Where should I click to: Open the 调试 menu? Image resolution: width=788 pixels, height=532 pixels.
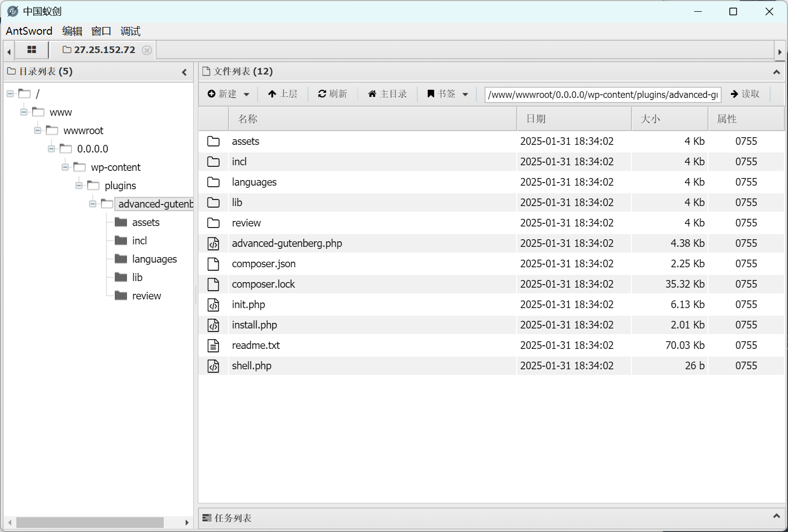pyautogui.click(x=130, y=31)
